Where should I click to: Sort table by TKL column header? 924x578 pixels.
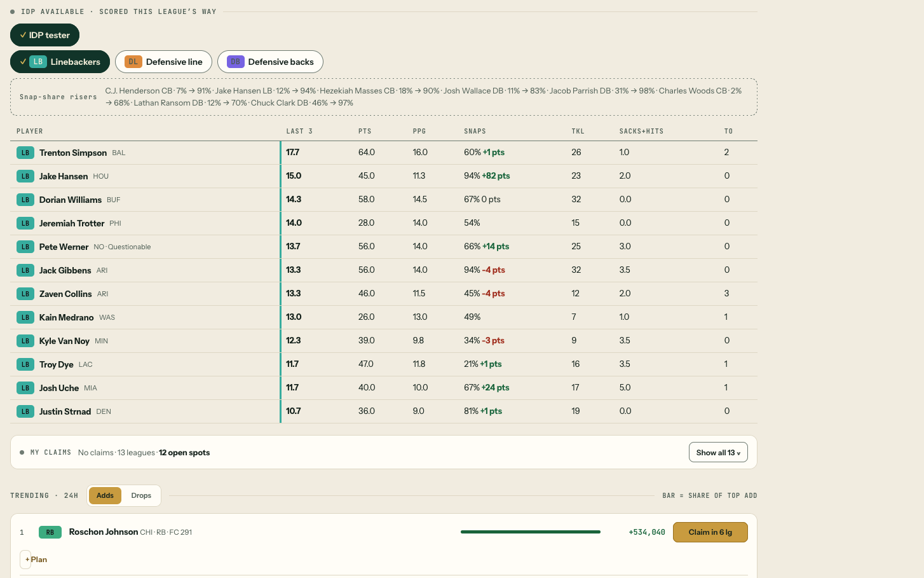click(x=578, y=131)
